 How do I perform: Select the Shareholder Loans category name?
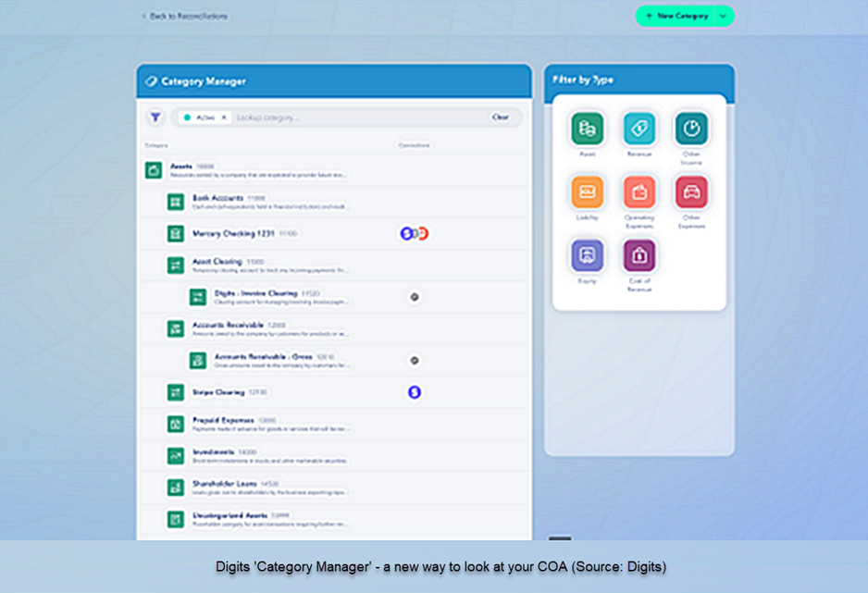tap(224, 484)
